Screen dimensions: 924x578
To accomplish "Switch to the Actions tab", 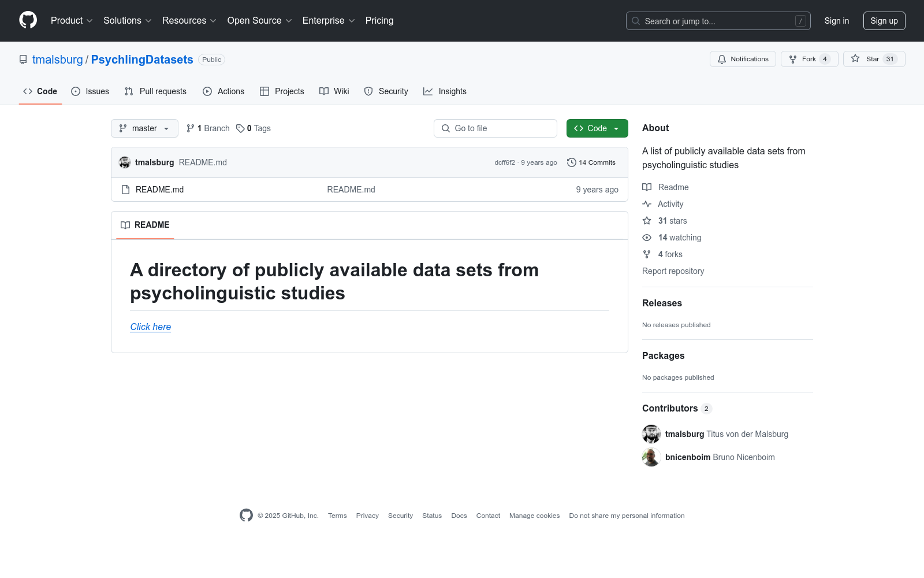I will tap(223, 91).
